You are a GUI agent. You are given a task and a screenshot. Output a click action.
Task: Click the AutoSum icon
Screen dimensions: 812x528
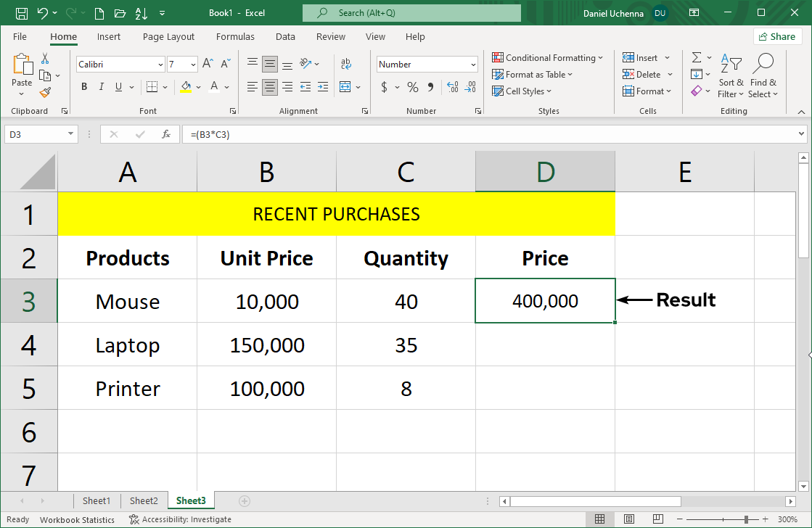pos(696,57)
